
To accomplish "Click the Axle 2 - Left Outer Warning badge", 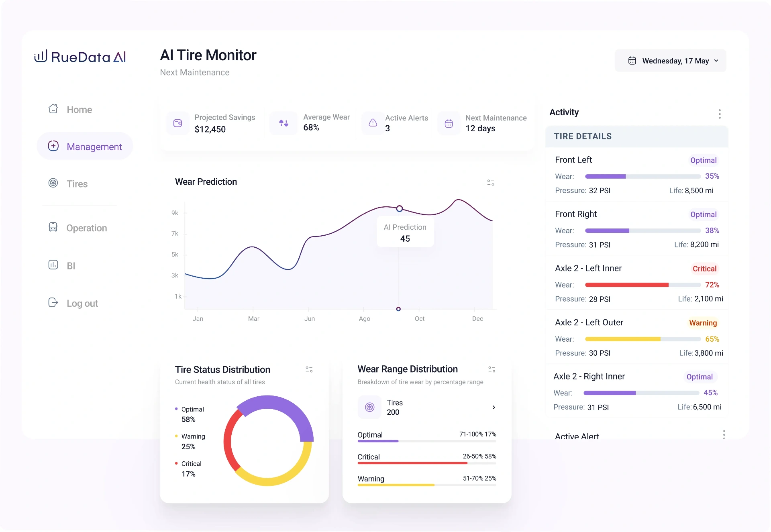I will (703, 323).
